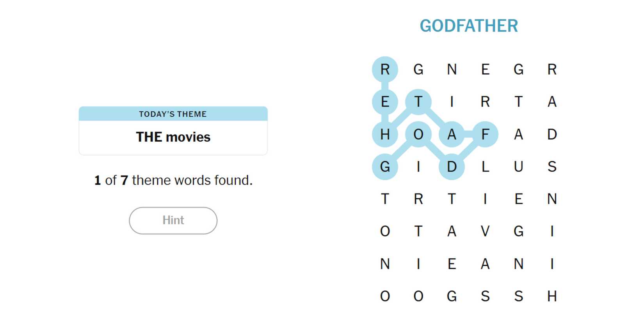The width and height of the screenshot is (644, 322).
Task: Tap the H in the bottom-right corner
Action: tap(552, 296)
